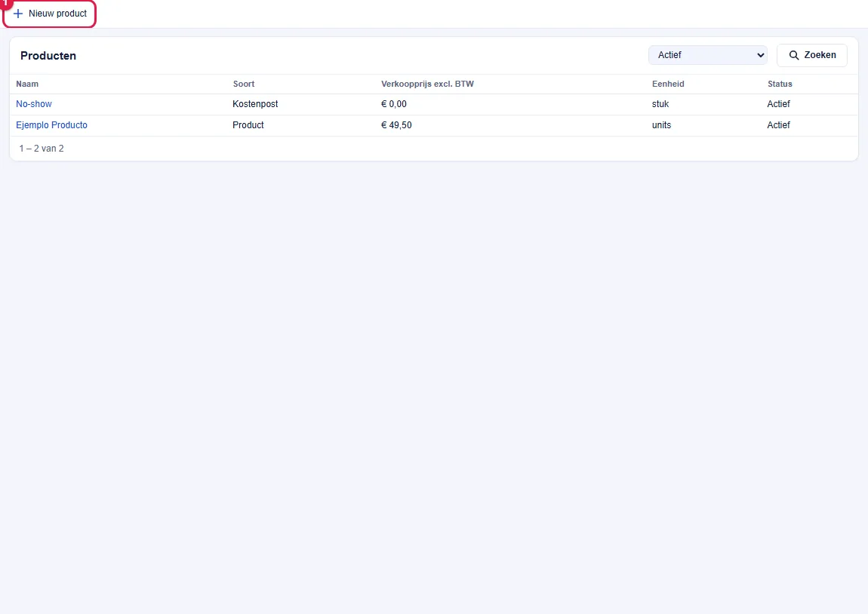The width and height of the screenshot is (868, 614).
Task: Open the No-show product link
Action: click(34, 104)
